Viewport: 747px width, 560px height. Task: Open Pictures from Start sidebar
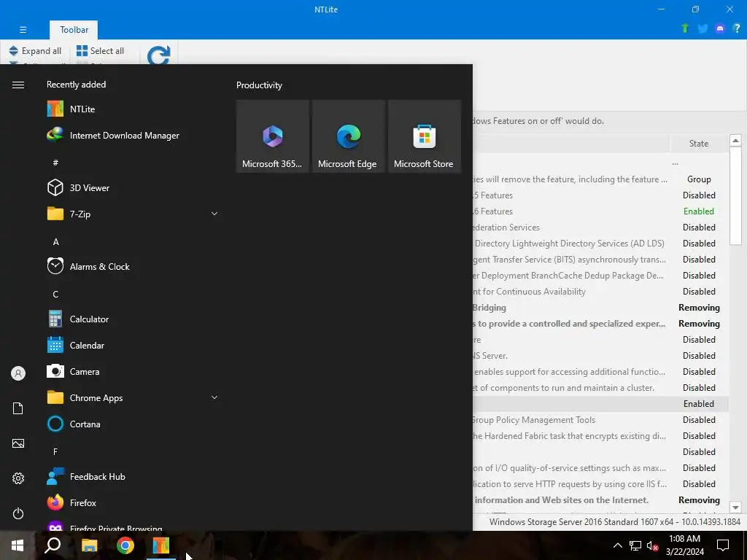point(18,443)
